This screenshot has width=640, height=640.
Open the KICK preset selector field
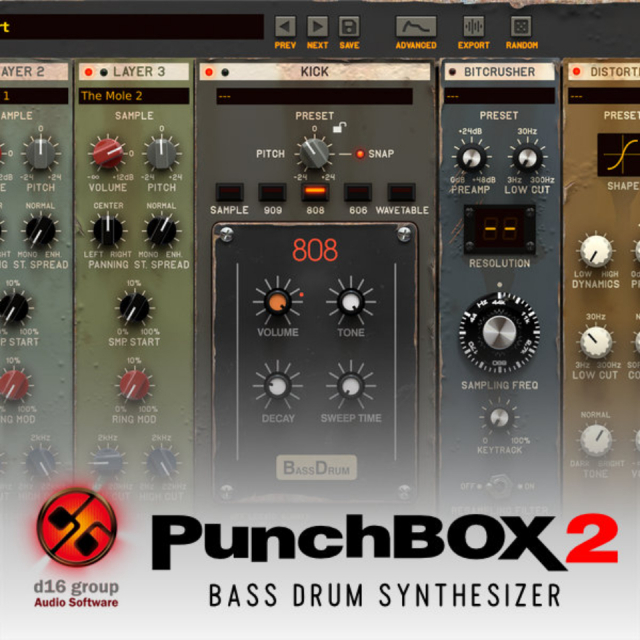314,96
